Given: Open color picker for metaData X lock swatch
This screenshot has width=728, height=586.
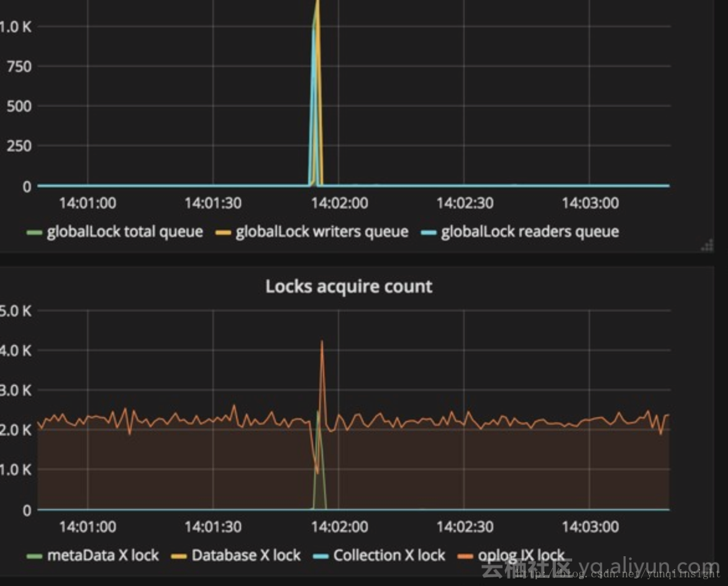Looking at the screenshot, I should tap(34, 556).
